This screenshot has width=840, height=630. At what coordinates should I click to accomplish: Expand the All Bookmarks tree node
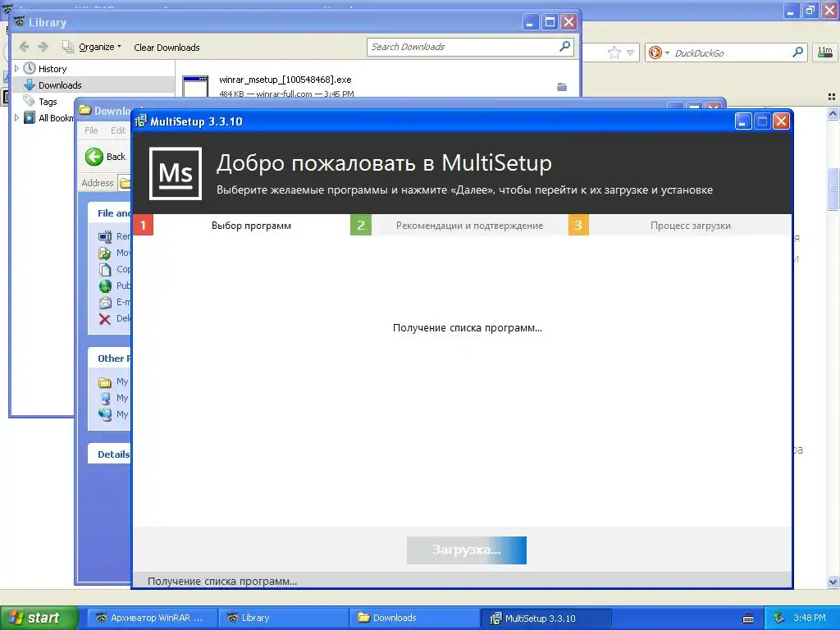click(x=16, y=117)
